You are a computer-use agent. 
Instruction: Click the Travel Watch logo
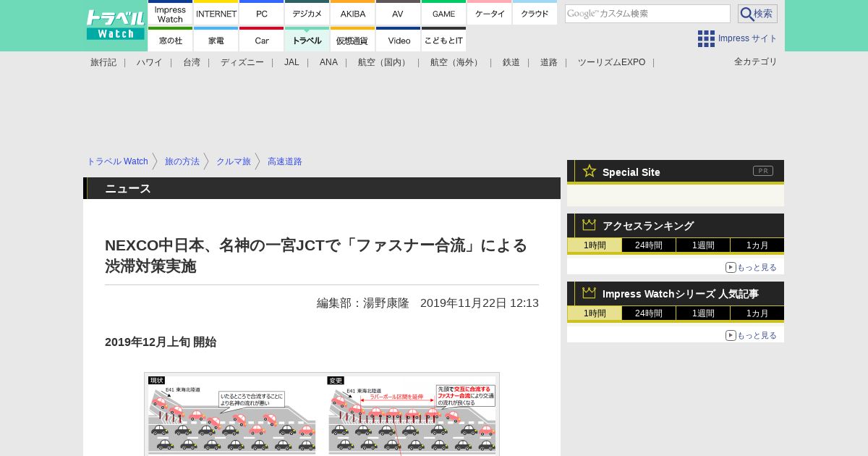[115, 25]
